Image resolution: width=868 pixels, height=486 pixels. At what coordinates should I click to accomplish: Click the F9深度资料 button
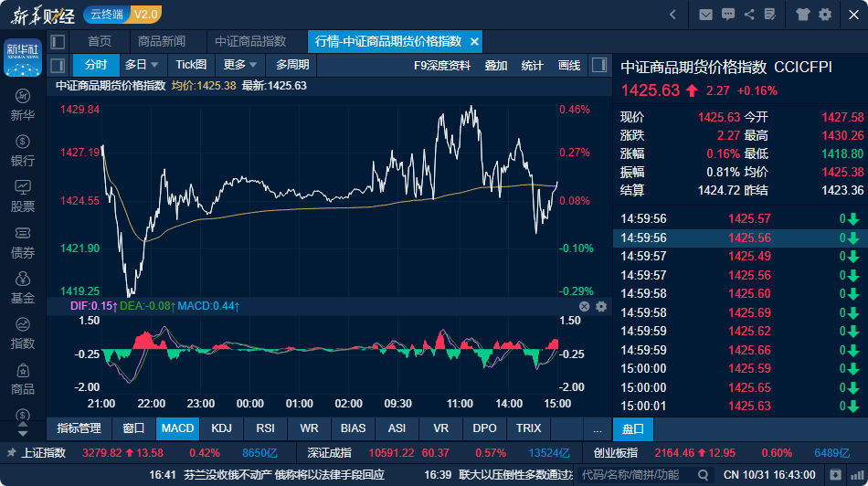pyautogui.click(x=442, y=65)
